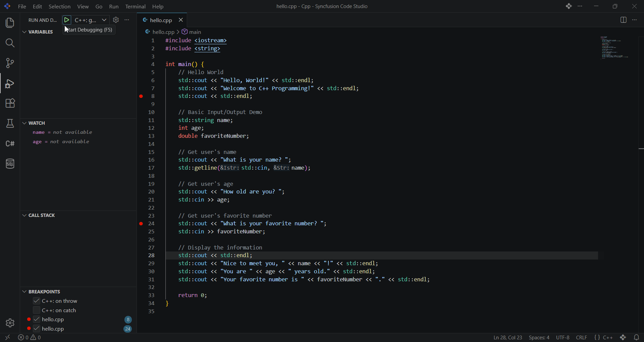644x342 pixels.
Task: Open the Source Control view icon
Action: pos(10,63)
